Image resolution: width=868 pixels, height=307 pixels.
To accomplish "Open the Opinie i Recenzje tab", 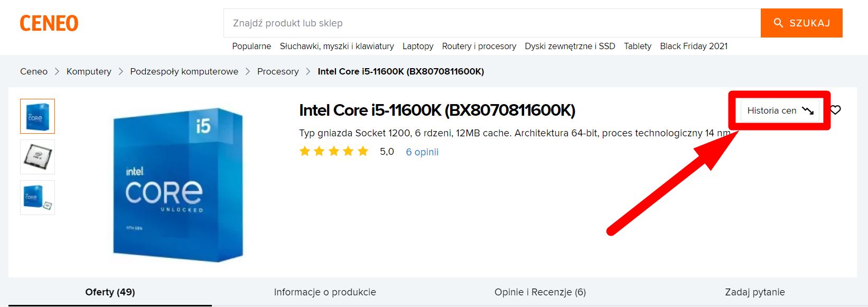I will pos(540,292).
